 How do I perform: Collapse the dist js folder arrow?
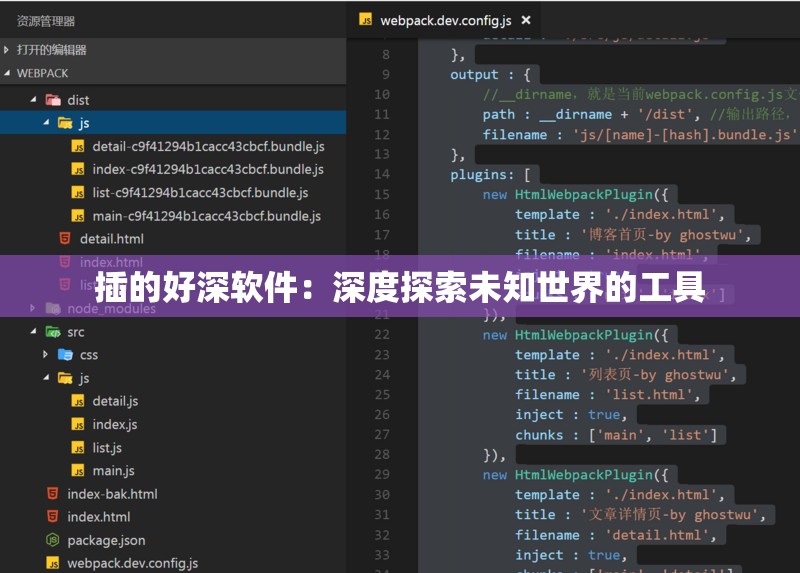tap(46, 122)
